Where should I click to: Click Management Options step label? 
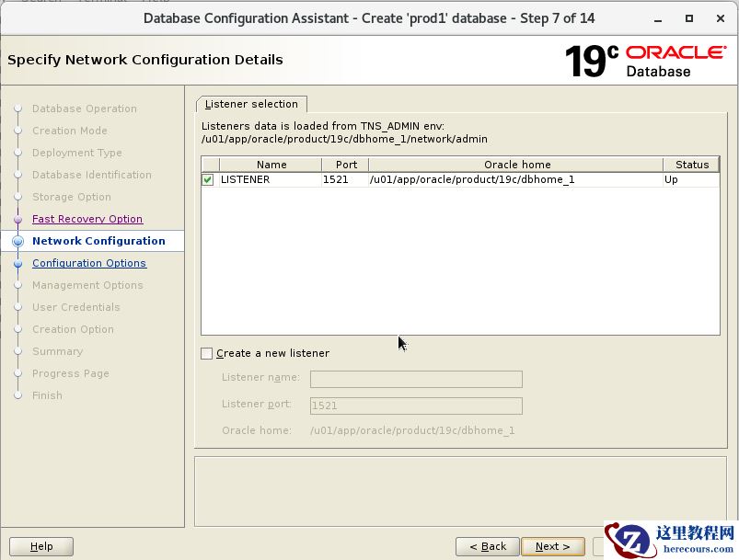click(x=87, y=285)
